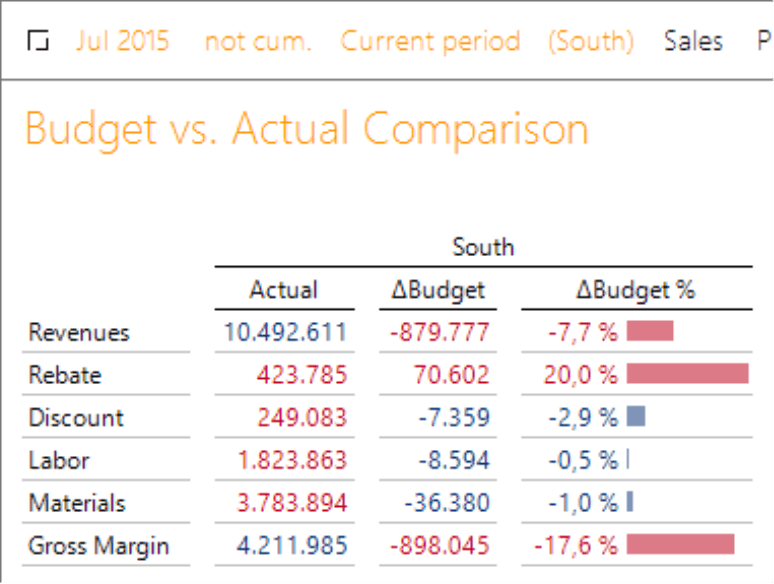Open the Jul 2015 period selector
Viewport: 774px width, 584px height.
click(x=122, y=41)
